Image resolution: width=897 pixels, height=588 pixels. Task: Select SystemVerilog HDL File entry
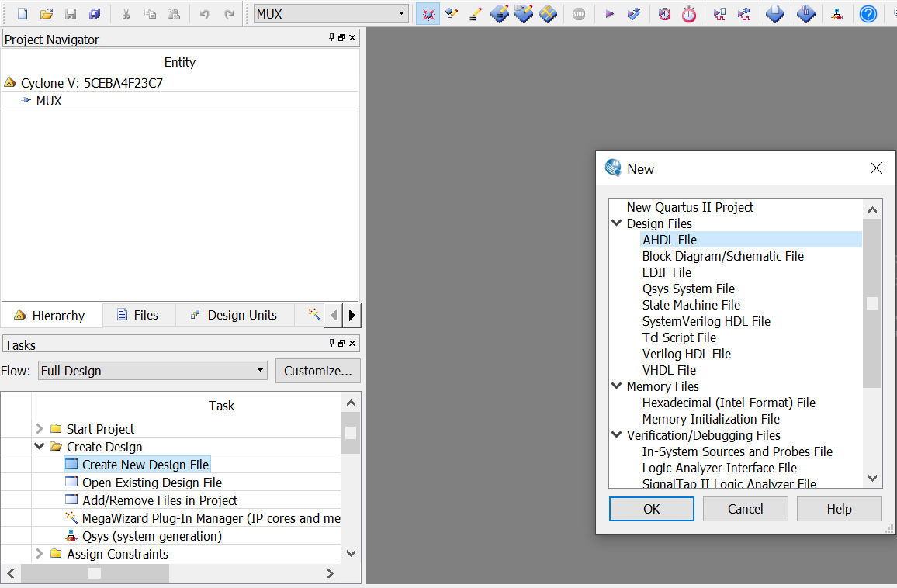(x=706, y=321)
